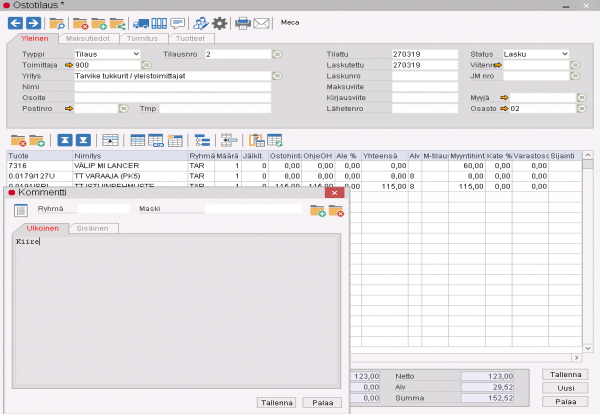This screenshot has height=414, width=600.
Task: Click the add folder icon in Kommentti dialog
Action: [318, 211]
